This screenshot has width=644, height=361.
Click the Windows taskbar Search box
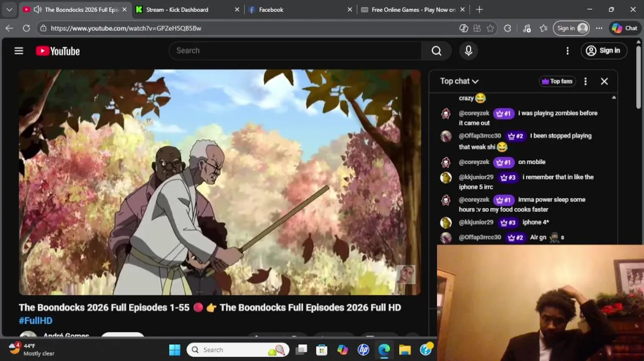[238, 349]
